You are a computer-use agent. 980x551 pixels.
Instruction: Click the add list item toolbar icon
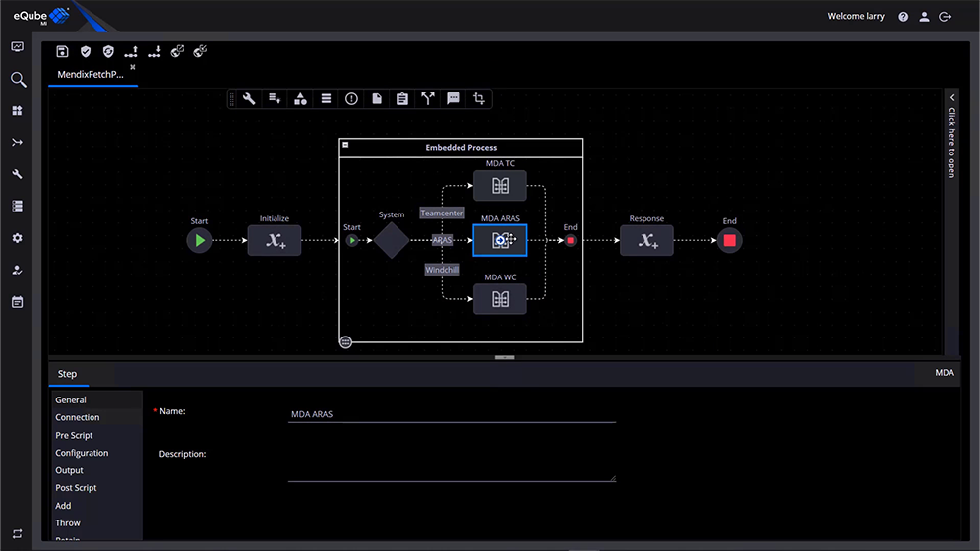[275, 98]
